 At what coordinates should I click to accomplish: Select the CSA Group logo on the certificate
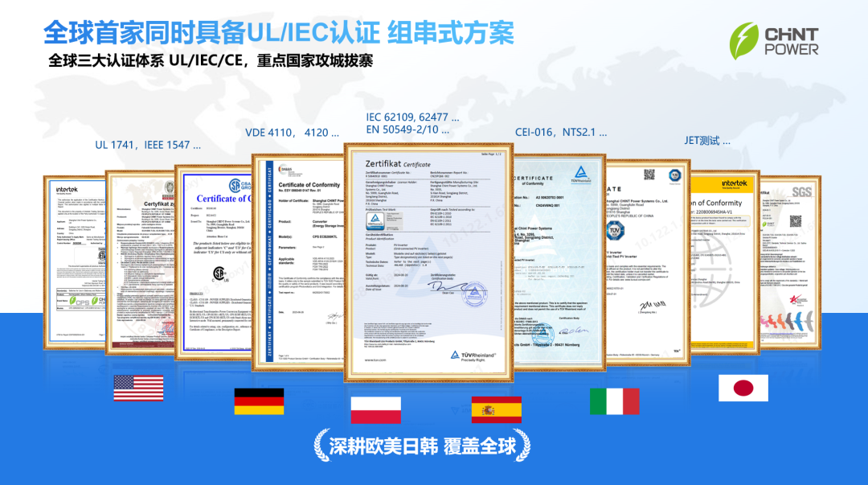click(235, 185)
